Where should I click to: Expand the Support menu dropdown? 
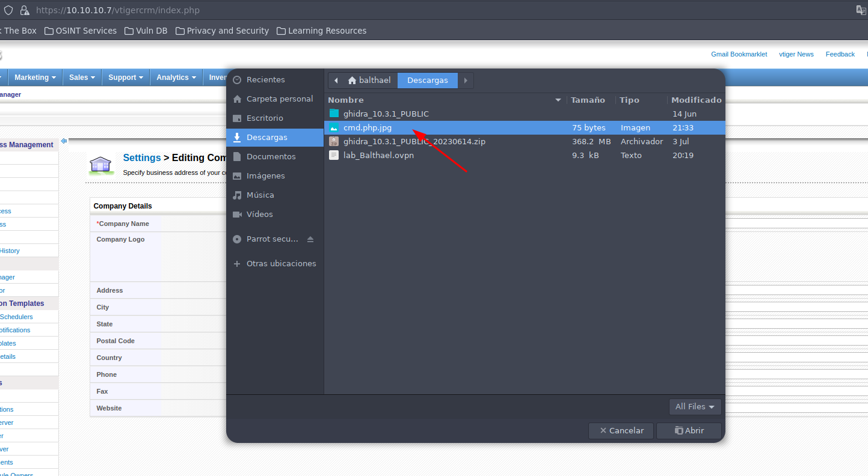(x=126, y=78)
